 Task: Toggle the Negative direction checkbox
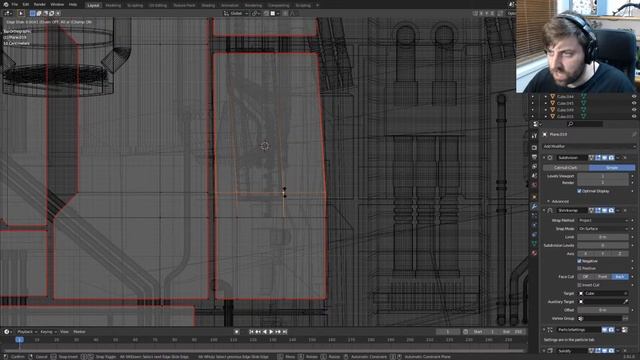pos(579,261)
